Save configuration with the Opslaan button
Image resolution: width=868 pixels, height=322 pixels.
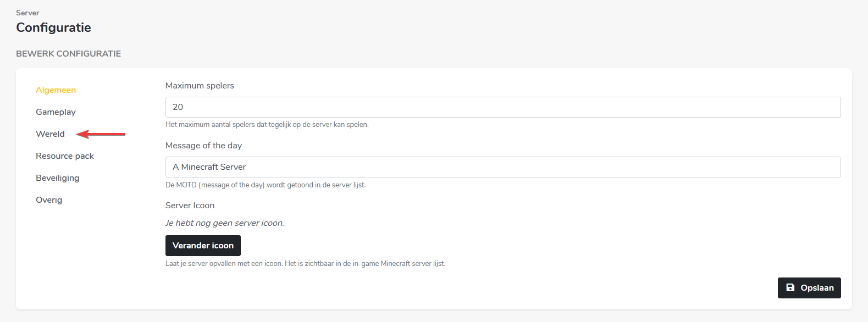coord(809,288)
